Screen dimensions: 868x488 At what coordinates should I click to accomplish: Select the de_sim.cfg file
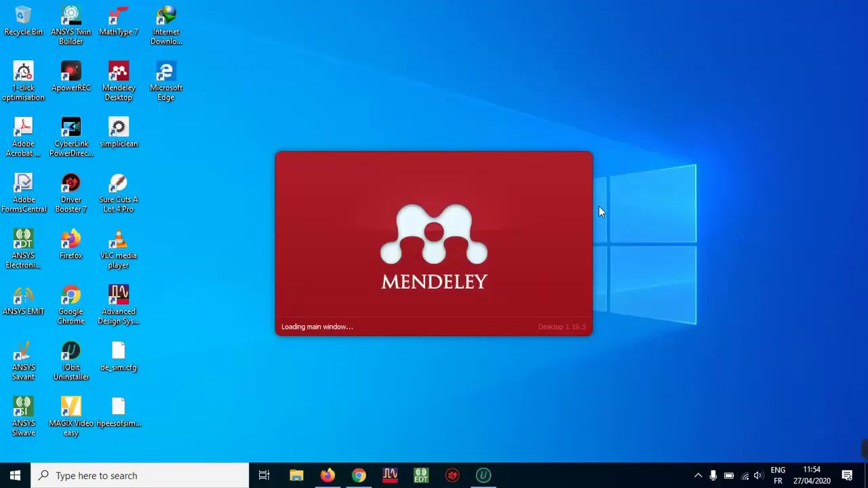coord(119,357)
